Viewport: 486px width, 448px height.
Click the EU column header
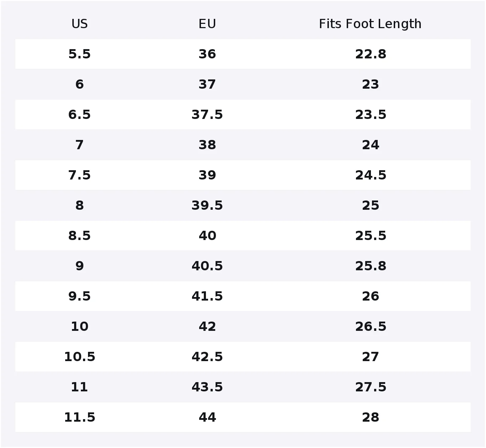pyautogui.click(x=207, y=24)
